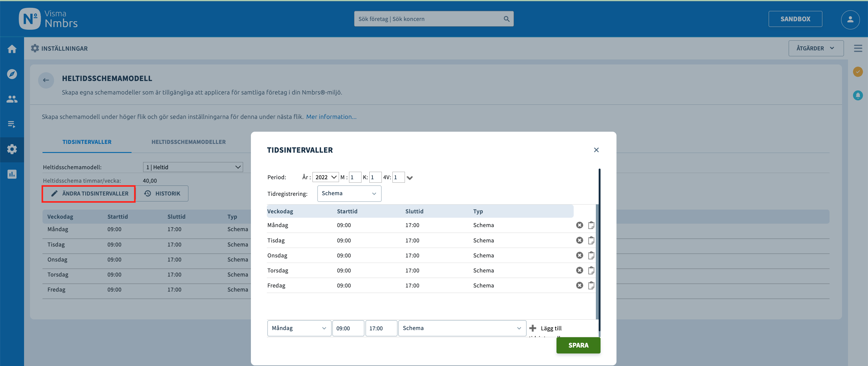Screen dimensions: 868x366
Task: Click Veckodag column header in dialog
Action: coord(280,211)
